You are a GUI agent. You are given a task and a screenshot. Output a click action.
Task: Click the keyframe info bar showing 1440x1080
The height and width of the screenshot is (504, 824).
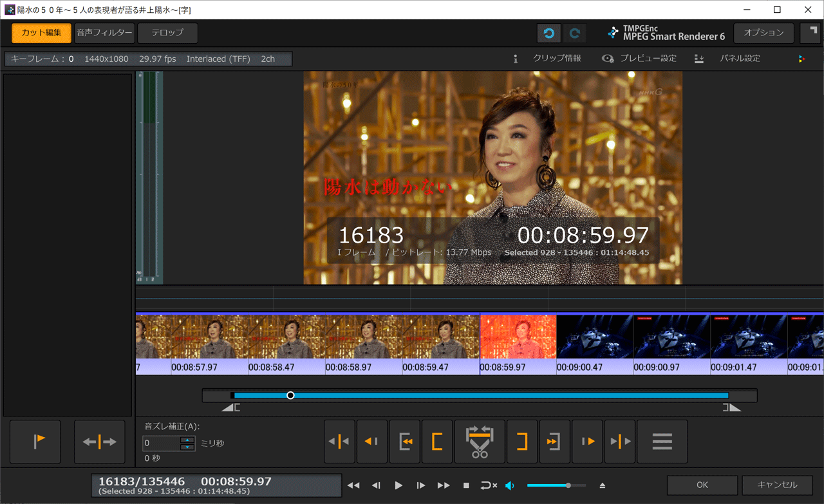point(149,59)
